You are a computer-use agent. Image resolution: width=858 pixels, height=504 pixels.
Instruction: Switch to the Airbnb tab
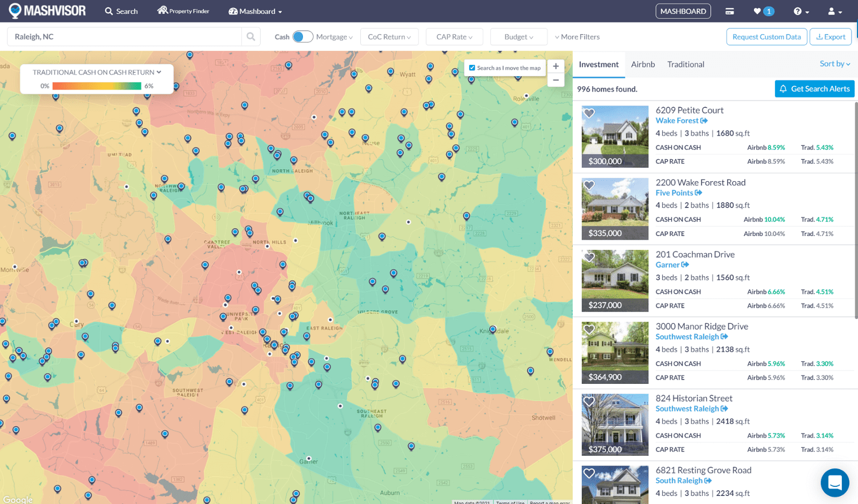pos(642,64)
